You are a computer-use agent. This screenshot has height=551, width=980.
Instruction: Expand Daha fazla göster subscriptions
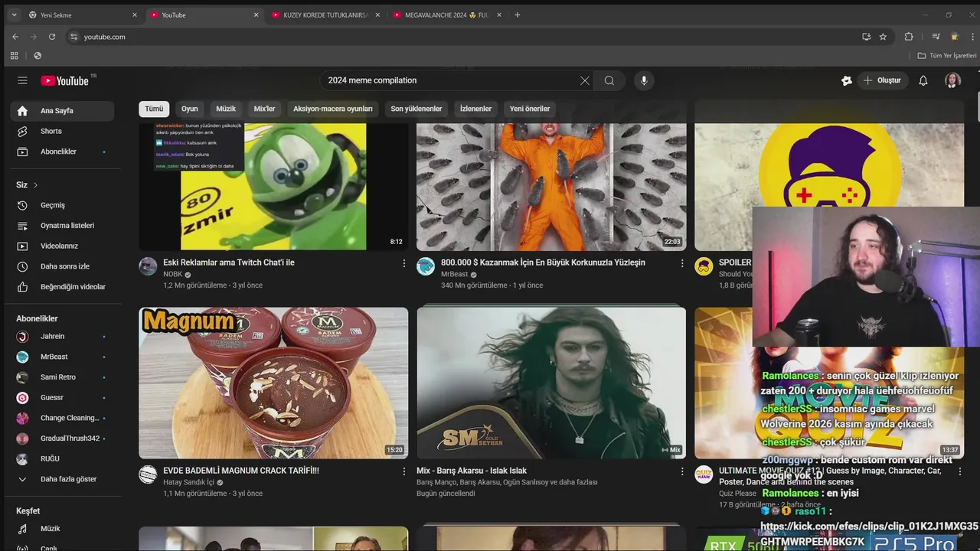click(x=62, y=479)
